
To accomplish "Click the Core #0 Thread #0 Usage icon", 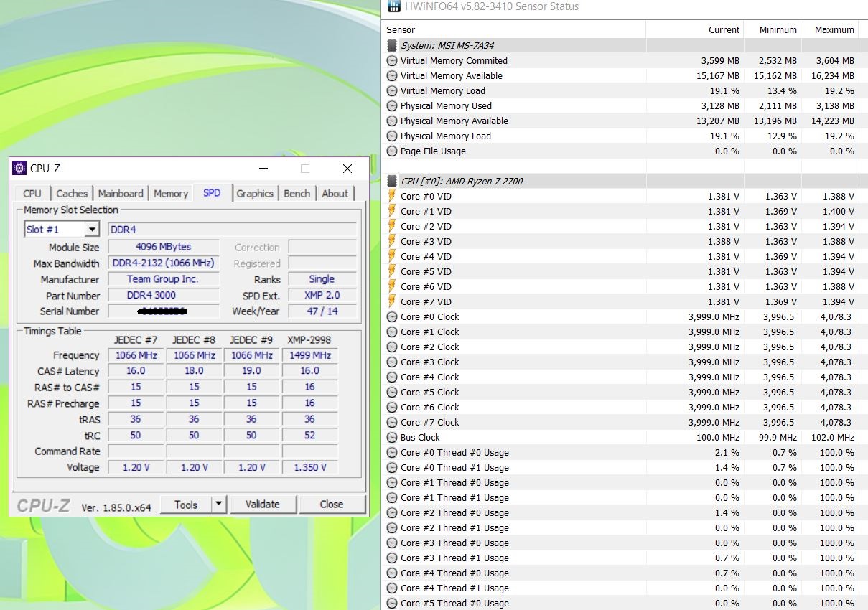I will [x=392, y=452].
